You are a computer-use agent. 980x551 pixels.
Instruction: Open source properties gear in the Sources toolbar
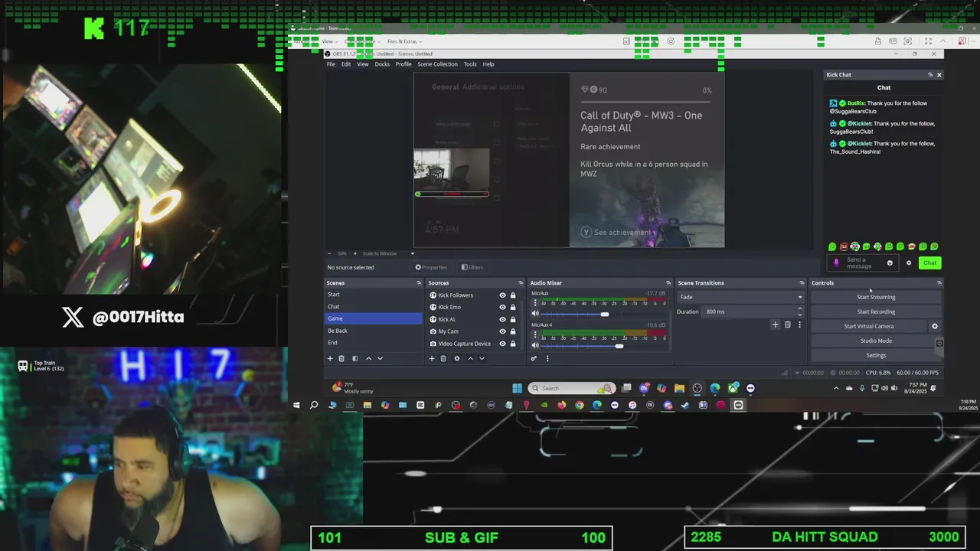457,358
